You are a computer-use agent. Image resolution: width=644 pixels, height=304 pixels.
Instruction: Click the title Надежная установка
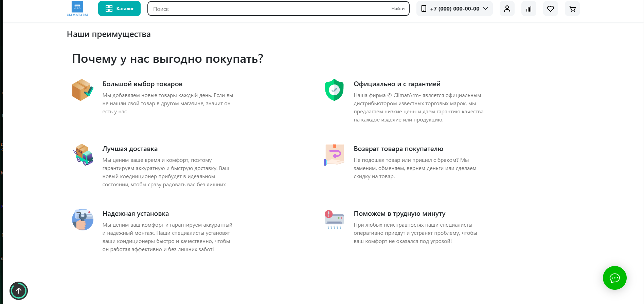pyautogui.click(x=136, y=213)
